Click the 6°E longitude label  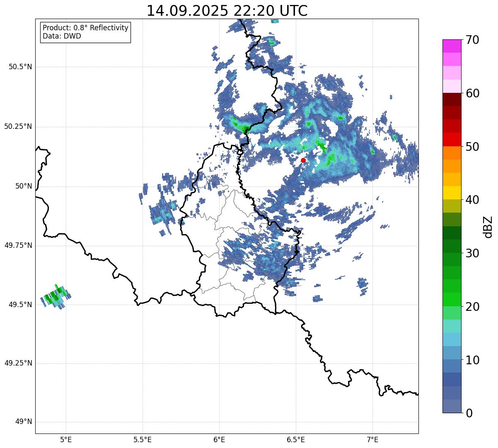tap(219, 439)
